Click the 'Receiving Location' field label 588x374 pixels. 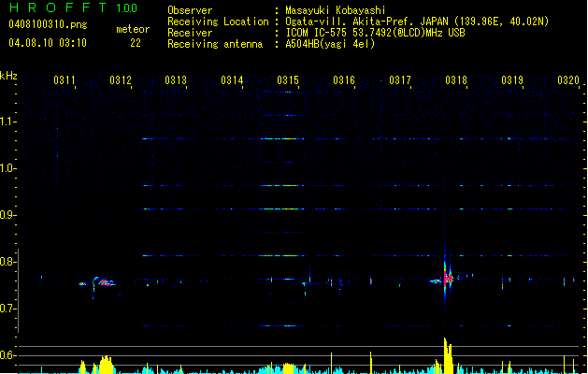point(218,22)
